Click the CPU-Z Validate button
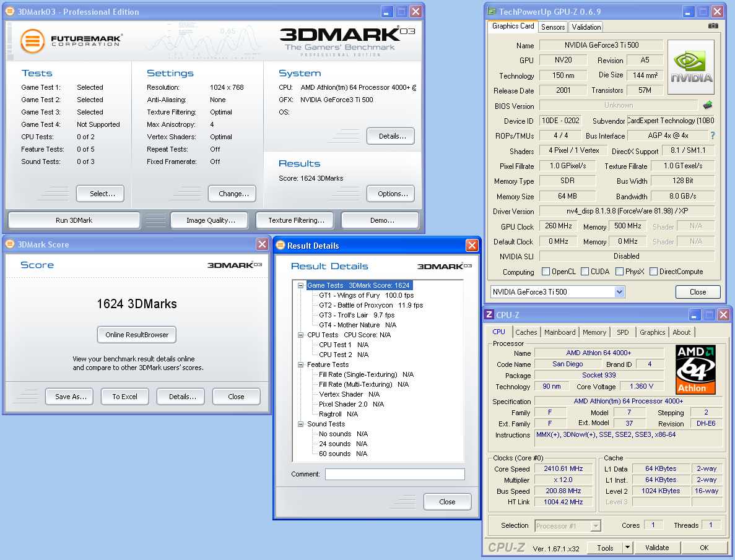 (x=657, y=548)
